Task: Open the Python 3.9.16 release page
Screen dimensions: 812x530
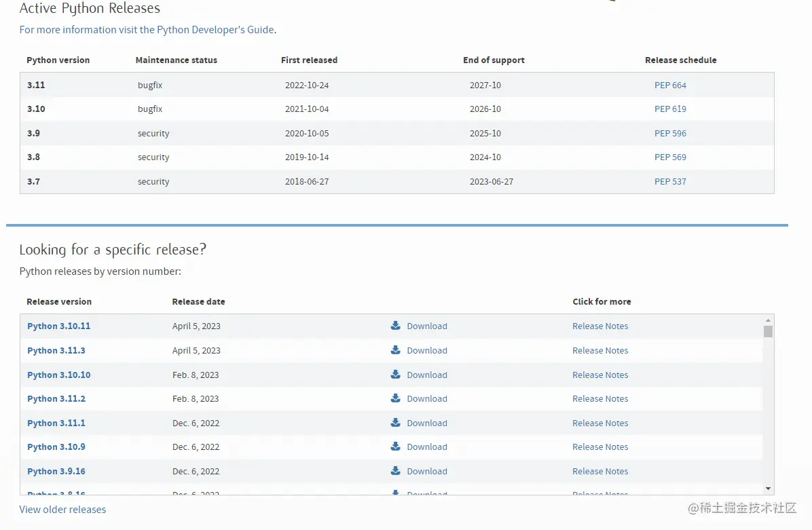Action: click(56, 471)
